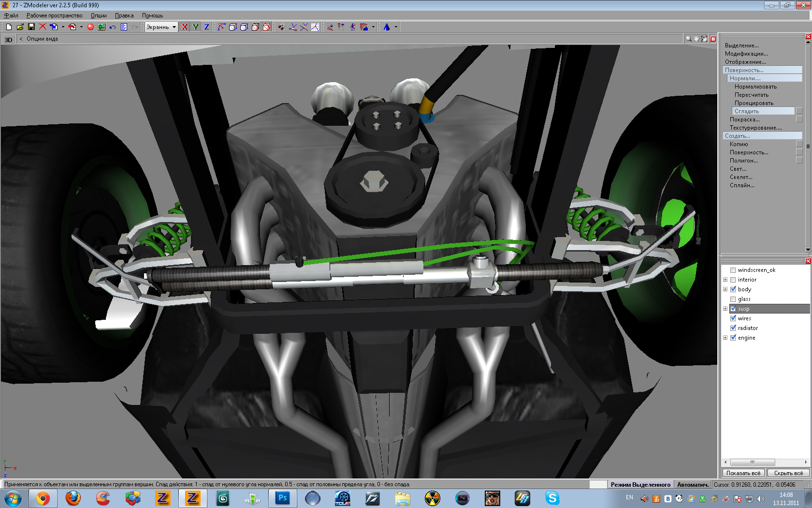Open the Экранн axis system dropdown
Screen dimensions: 812x508
click(174, 27)
